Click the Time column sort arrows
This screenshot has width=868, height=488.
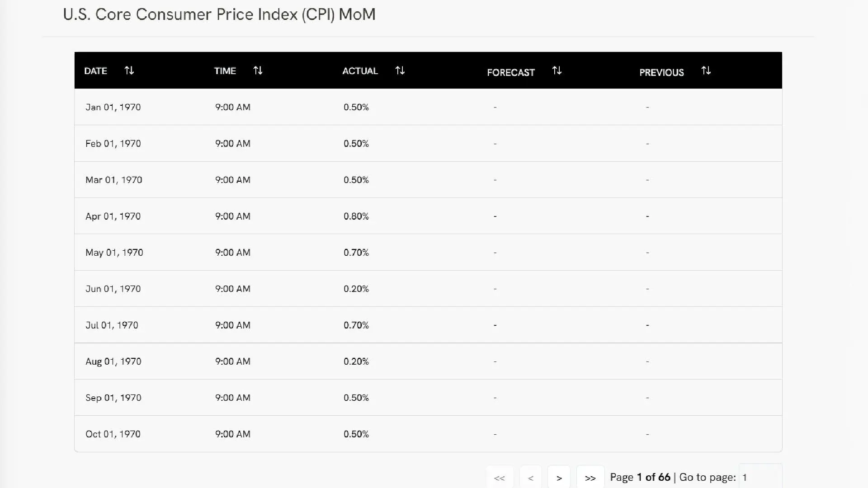[x=258, y=70]
